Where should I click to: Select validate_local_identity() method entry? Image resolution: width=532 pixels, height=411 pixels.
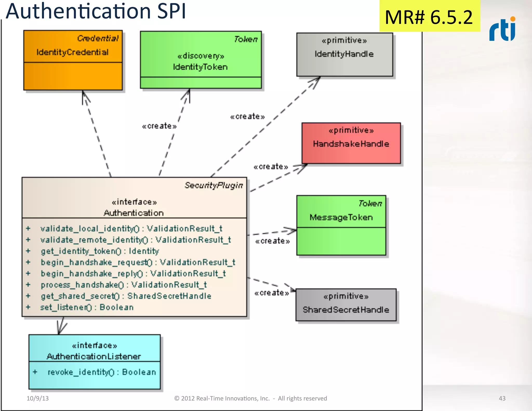(x=131, y=229)
